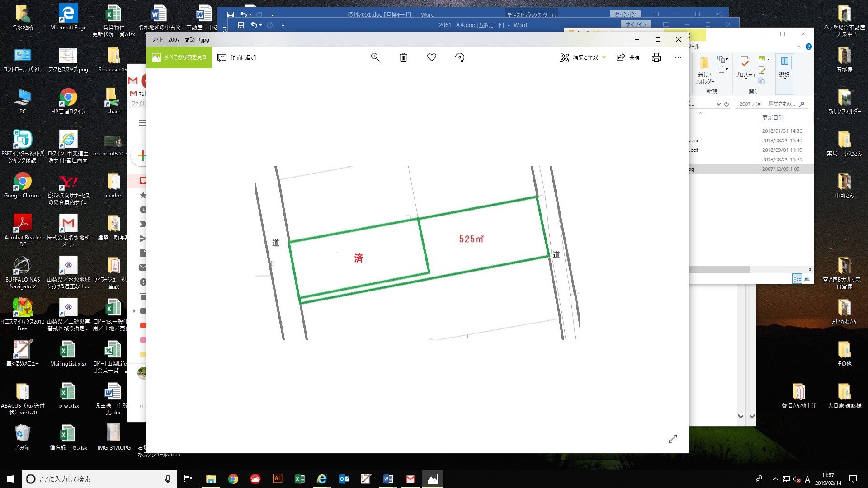Click 新しいフォルダー in the Explorer ribbon

704,71
